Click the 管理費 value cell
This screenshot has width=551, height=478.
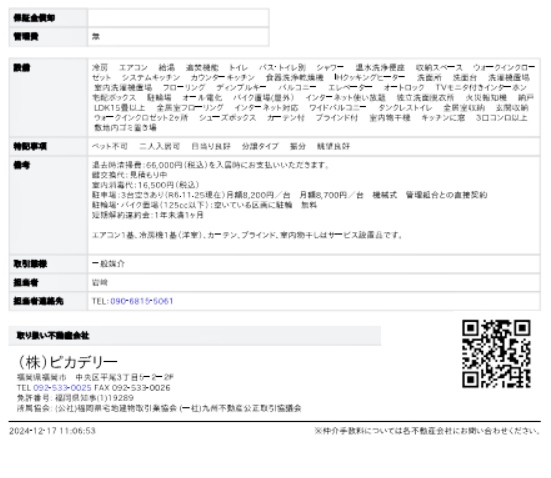(x=179, y=37)
